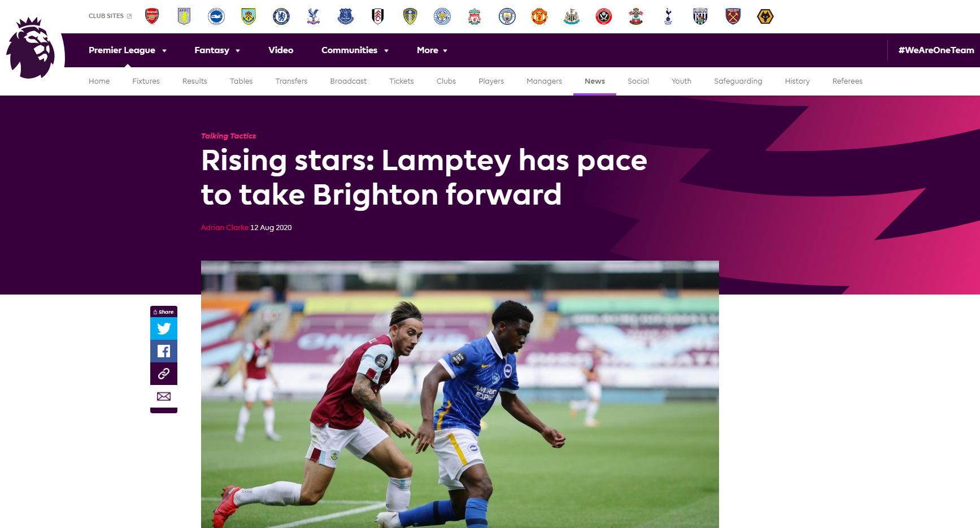Share the article on Twitter

coord(164,328)
